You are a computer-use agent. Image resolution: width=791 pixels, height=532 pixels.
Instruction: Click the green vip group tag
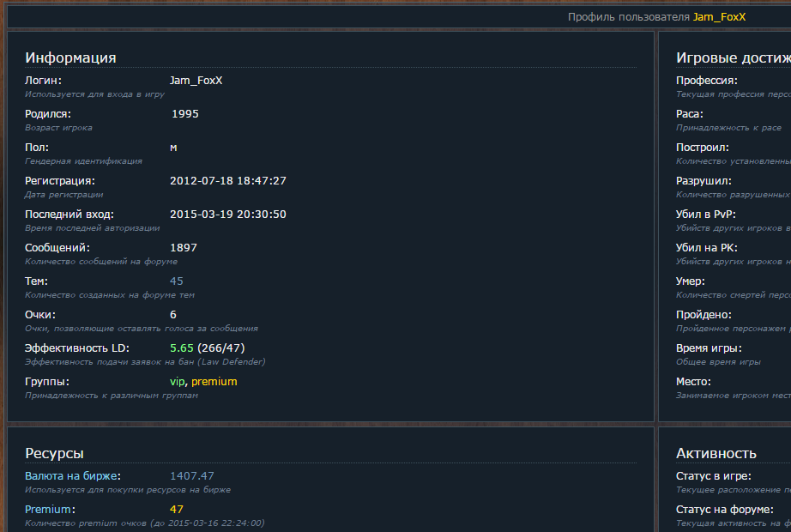coord(178,382)
